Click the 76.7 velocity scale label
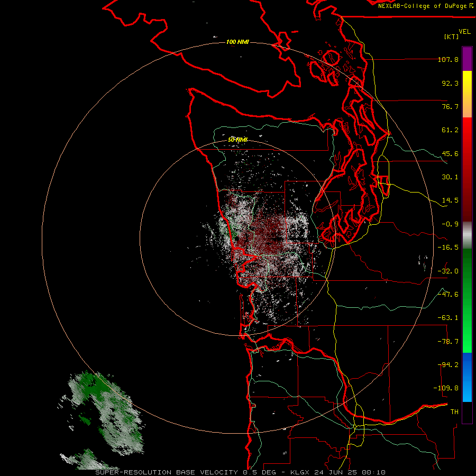Image resolution: width=476 pixels, height=476 pixels. click(450, 106)
